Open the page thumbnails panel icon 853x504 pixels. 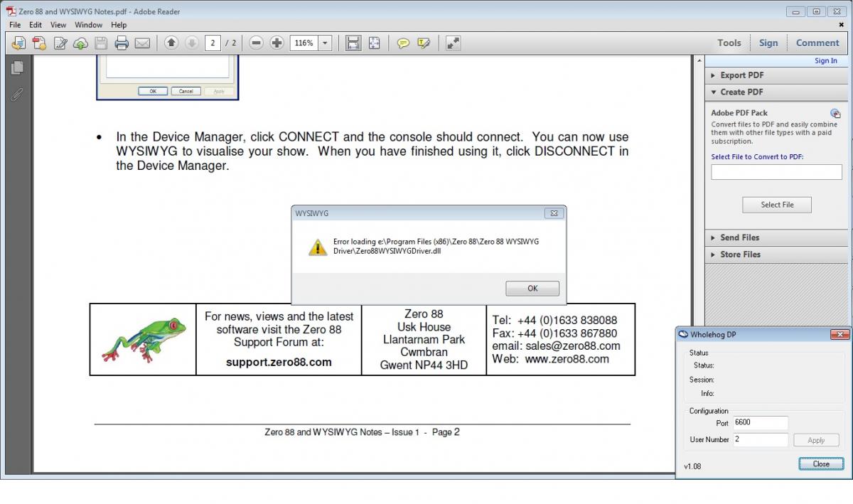[17, 68]
